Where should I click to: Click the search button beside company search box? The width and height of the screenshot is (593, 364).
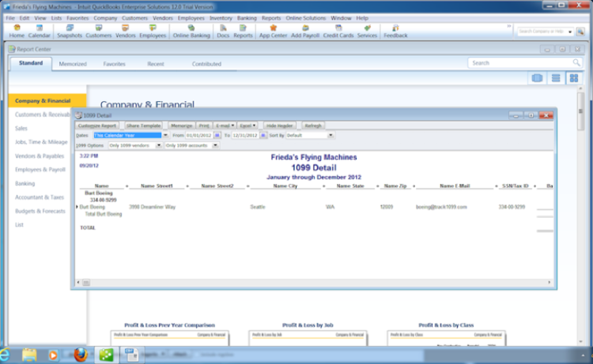[580, 32]
